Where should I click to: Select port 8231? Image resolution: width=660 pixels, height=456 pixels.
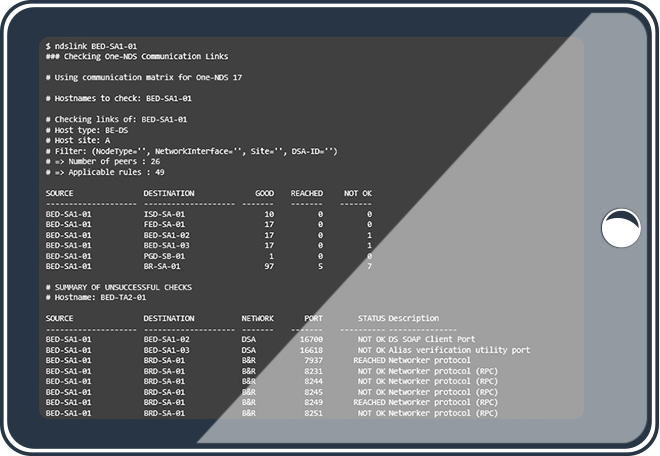314,371
